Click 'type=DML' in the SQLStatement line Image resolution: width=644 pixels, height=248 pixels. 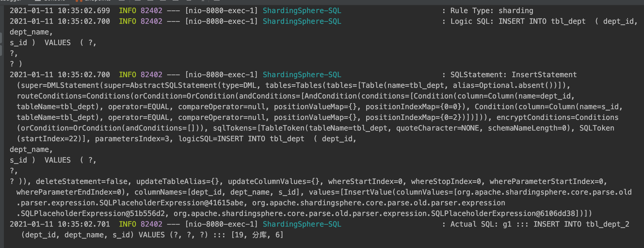(x=239, y=85)
